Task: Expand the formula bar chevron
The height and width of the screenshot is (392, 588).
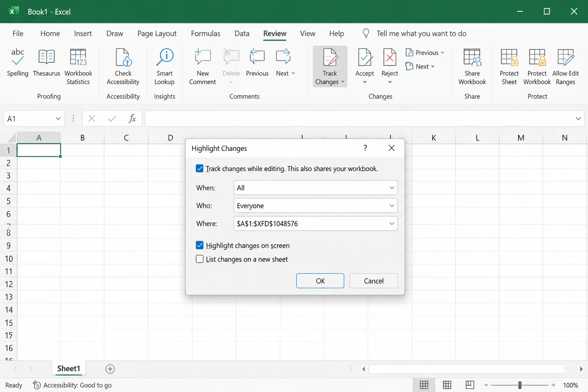Action: click(578, 119)
